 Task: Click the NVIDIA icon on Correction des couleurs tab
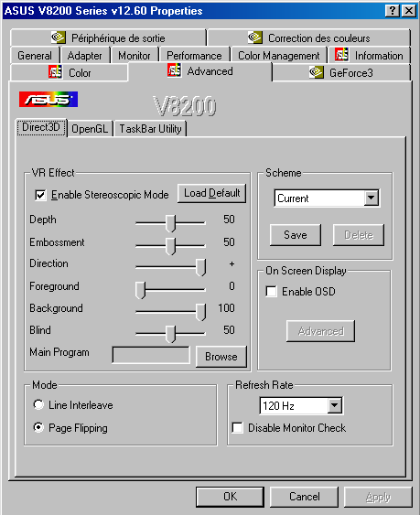click(254, 38)
